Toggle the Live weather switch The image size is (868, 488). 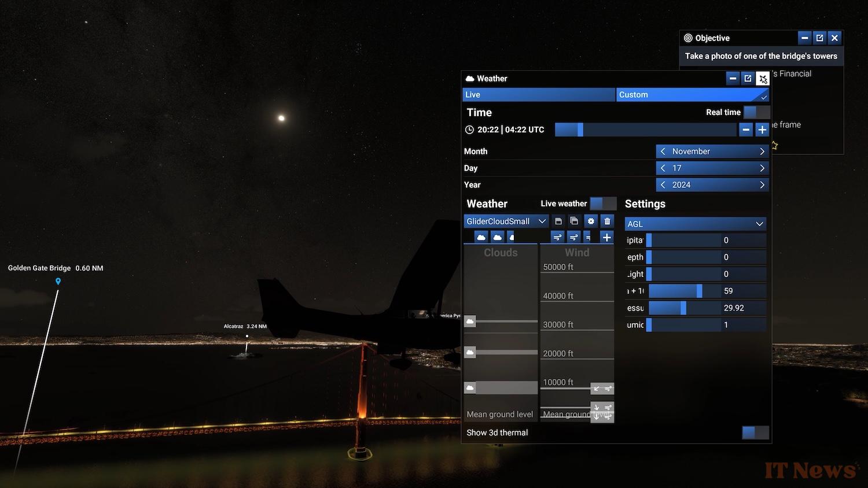603,204
